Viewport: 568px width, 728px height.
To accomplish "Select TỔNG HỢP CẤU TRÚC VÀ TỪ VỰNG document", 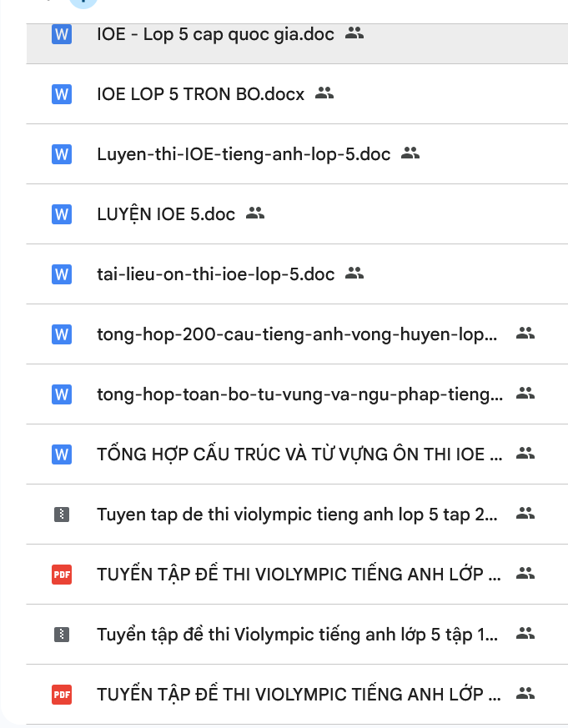I will [299, 454].
